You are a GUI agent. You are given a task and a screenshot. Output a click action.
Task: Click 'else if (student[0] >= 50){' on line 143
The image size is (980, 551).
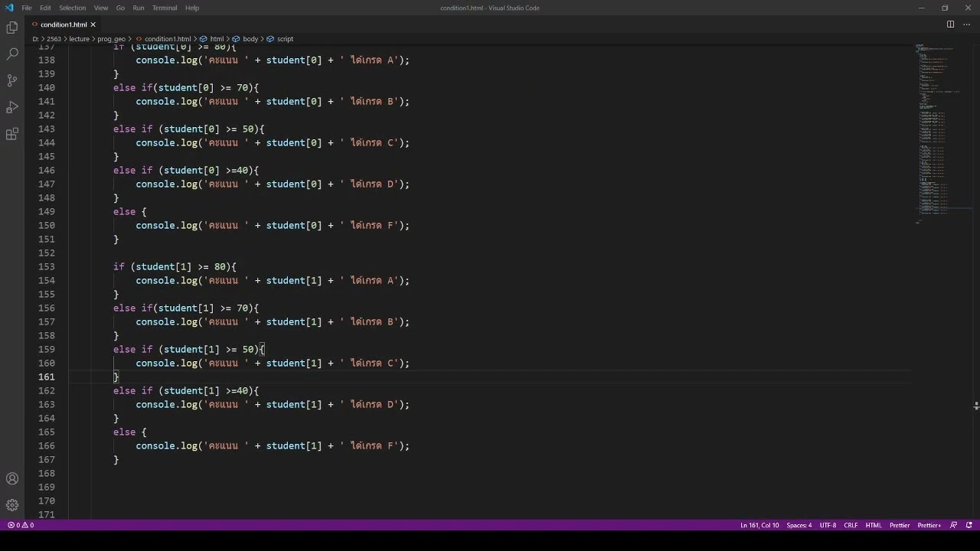[189, 129]
